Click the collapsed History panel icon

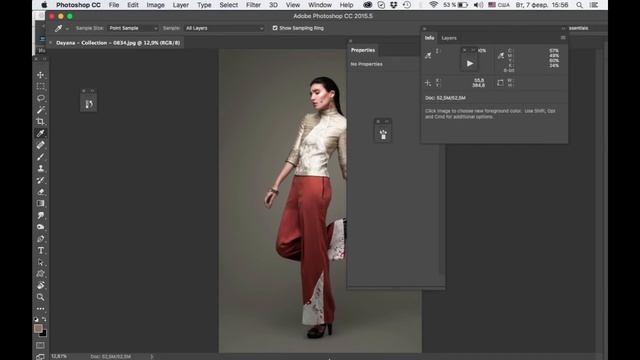coord(89,104)
